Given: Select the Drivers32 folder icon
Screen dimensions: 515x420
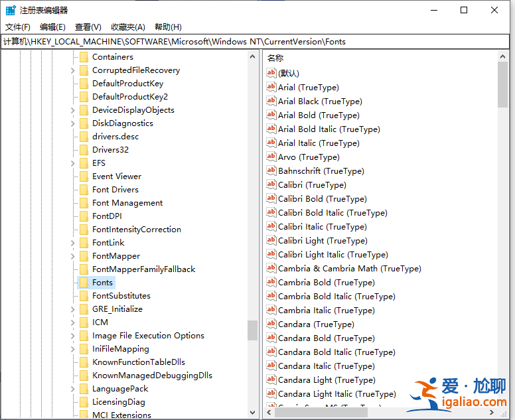Looking at the screenshot, I should tap(84, 150).
